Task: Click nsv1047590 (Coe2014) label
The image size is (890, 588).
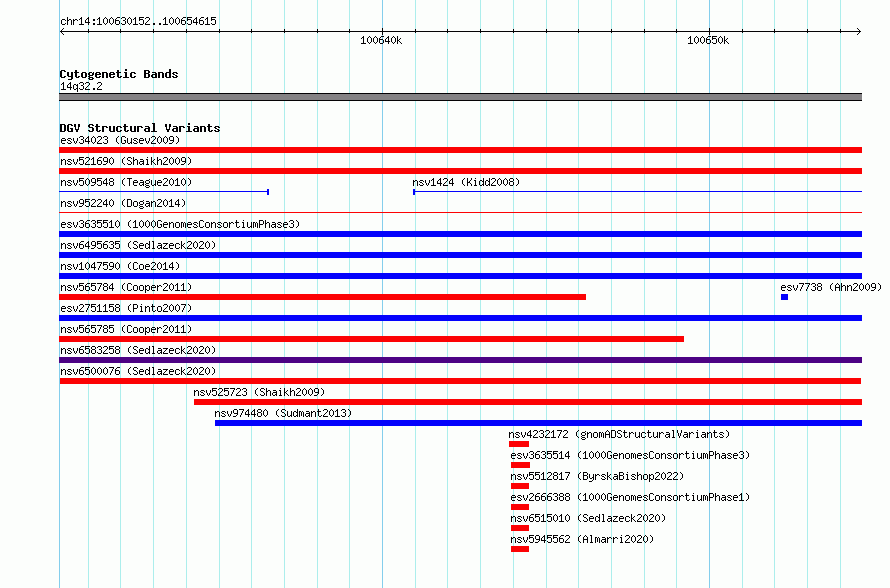Action: (120, 266)
